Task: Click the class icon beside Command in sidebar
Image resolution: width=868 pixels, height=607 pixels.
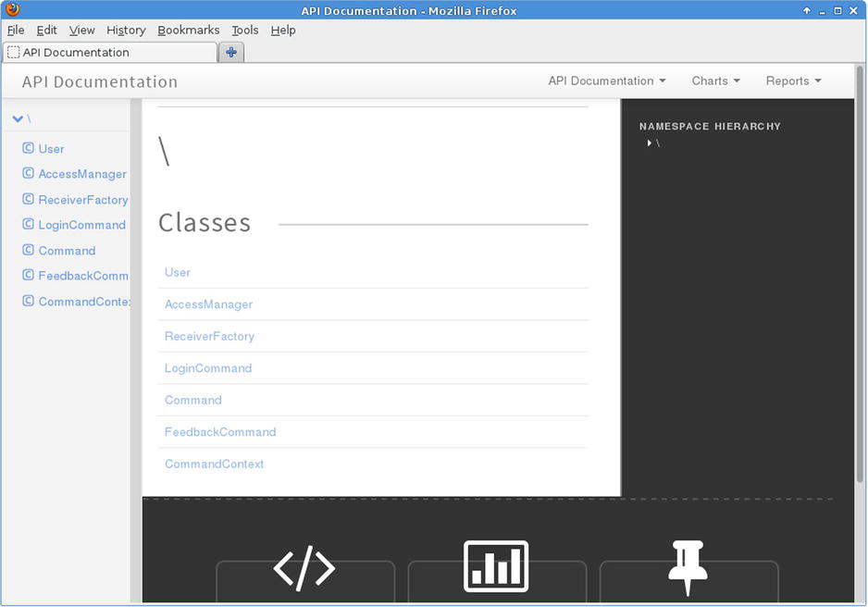Action: (x=29, y=250)
